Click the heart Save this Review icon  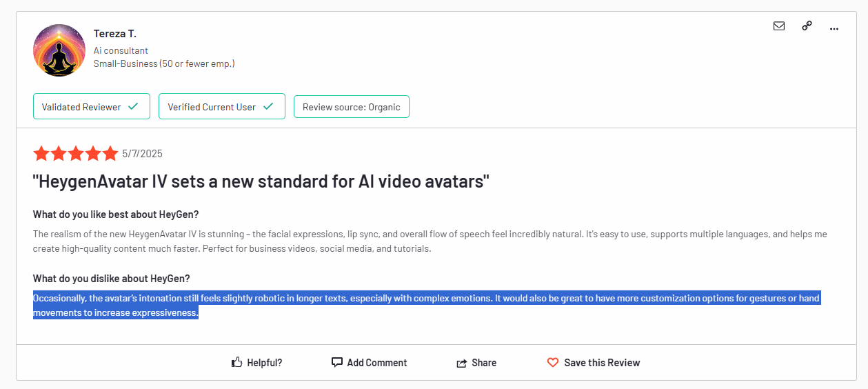(553, 362)
